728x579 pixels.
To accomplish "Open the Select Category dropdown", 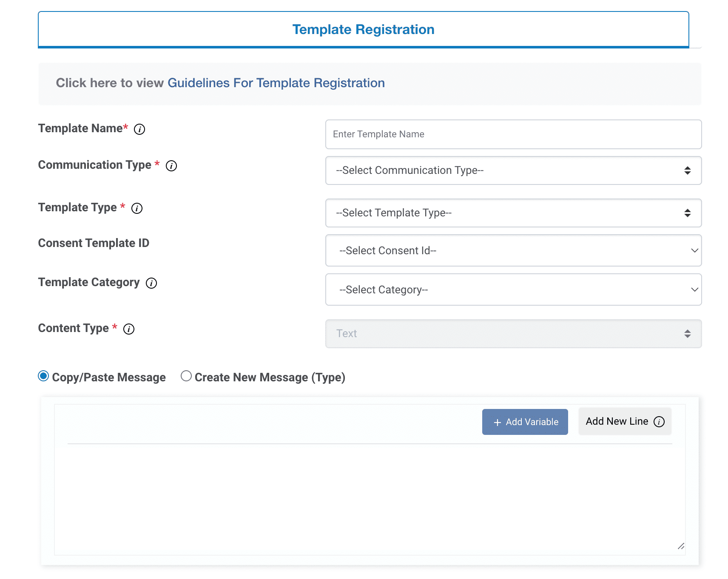I will [x=513, y=289].
